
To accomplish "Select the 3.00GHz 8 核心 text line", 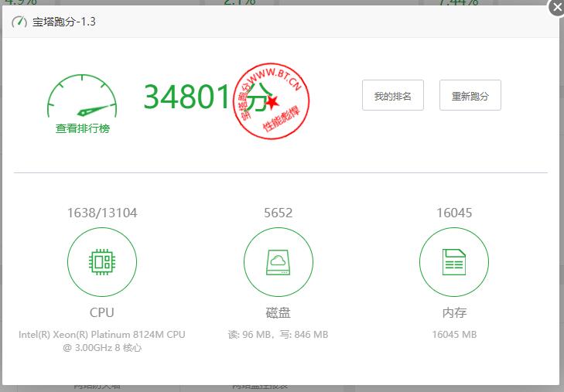I will 102,348.
